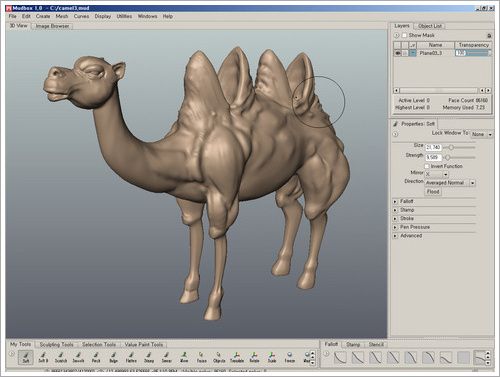Open the File menu
This screenshot has width=500, height=377.
coord(13,16)
